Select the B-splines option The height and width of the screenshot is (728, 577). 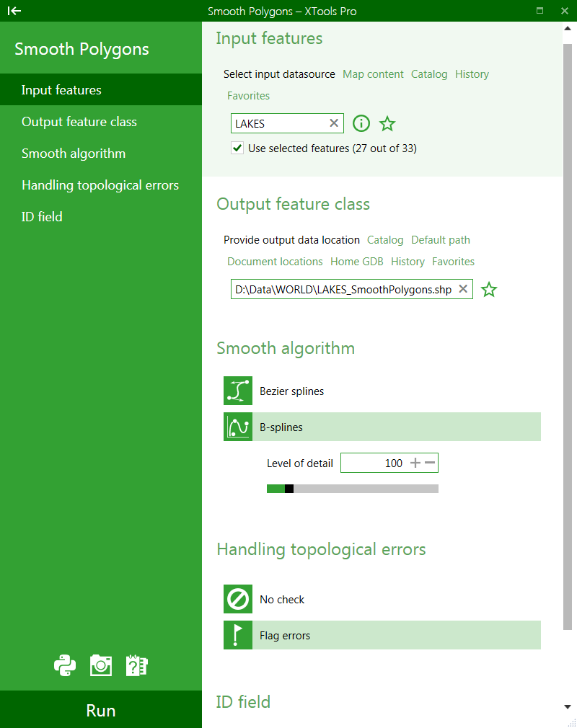(382, 427)
